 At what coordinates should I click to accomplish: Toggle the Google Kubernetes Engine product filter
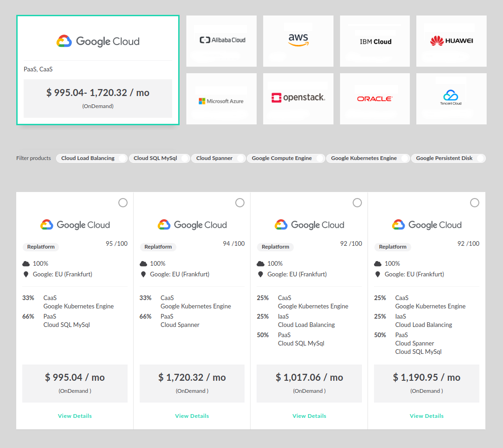click(x=368, y=158)
